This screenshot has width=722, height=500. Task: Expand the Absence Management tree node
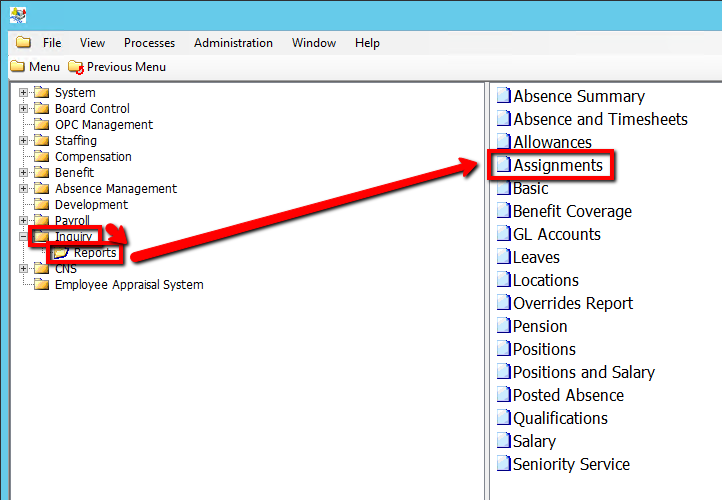point(23,189)
